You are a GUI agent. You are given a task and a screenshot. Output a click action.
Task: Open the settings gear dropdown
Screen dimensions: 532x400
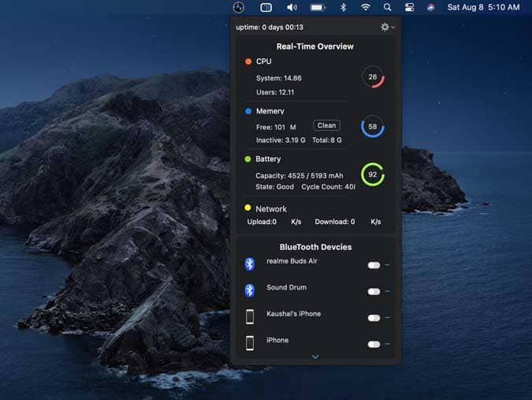(387, 27)
